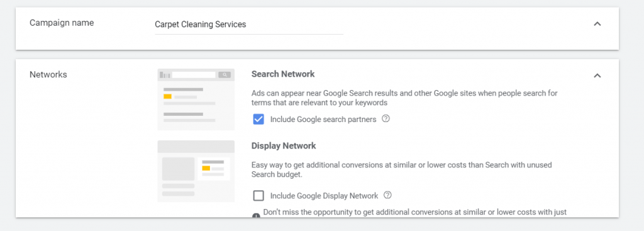Click "Include Google Display Network" label text
The image size is (644, 231).
[324, 196]
